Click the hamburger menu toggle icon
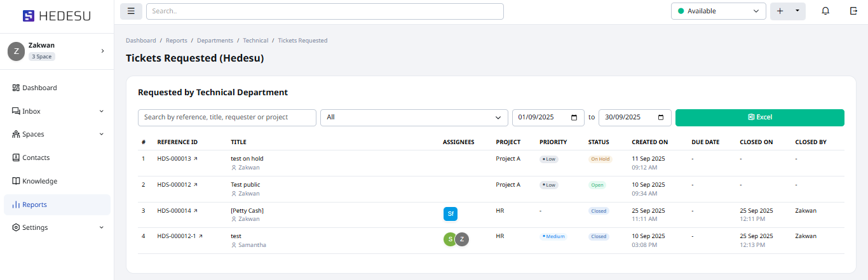 (x=131, y=11)
